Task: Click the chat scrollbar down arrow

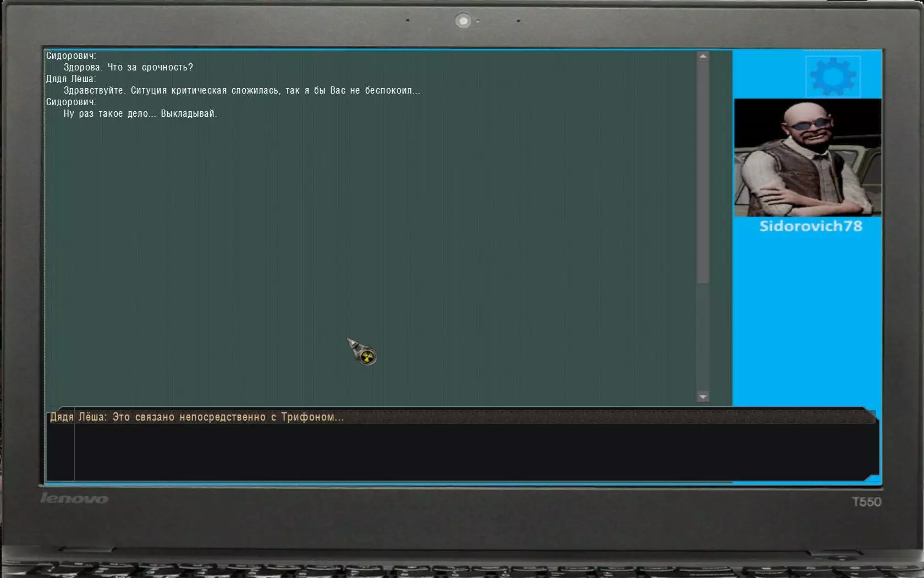Action: coord(703,397)
